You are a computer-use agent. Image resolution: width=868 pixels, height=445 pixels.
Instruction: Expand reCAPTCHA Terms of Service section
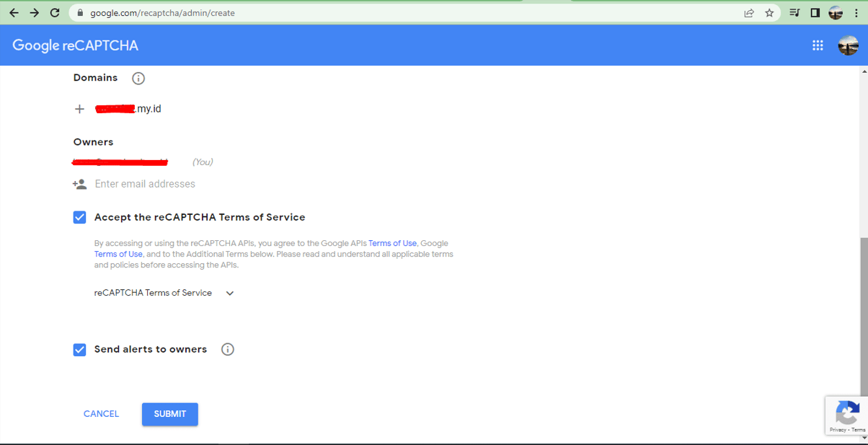[x=230, y=294]
